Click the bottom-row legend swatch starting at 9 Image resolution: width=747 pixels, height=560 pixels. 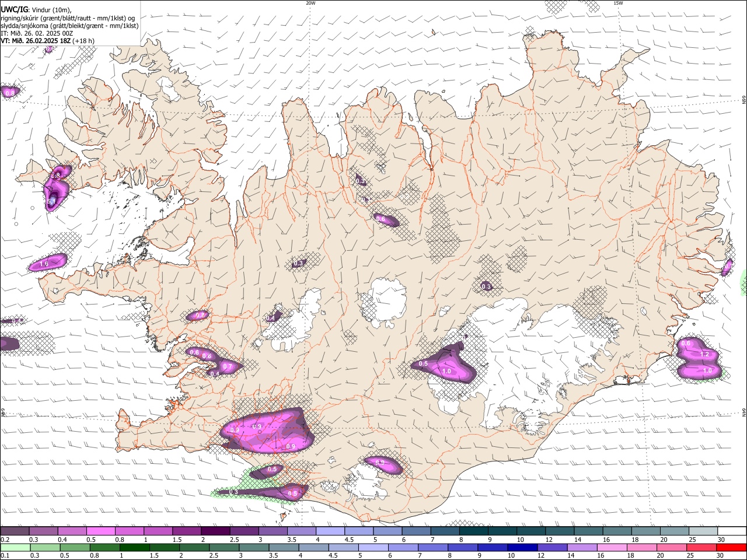(x=492, y=547)
